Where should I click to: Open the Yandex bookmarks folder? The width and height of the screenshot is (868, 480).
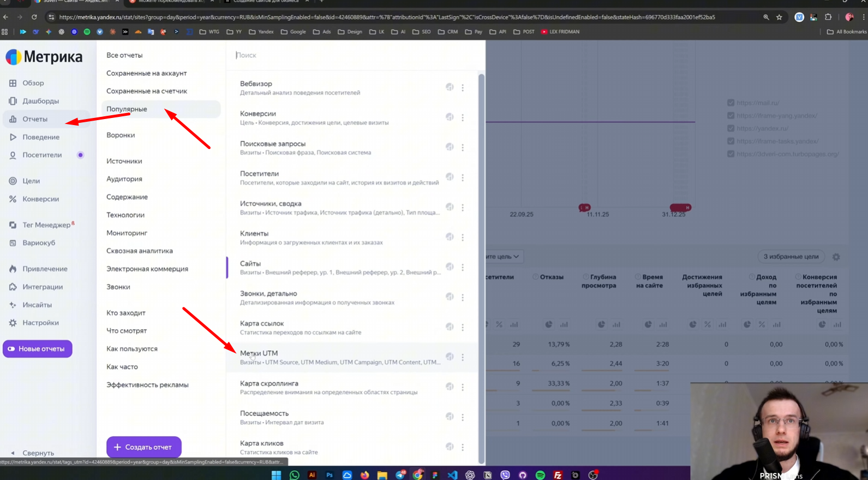[261, 32]
